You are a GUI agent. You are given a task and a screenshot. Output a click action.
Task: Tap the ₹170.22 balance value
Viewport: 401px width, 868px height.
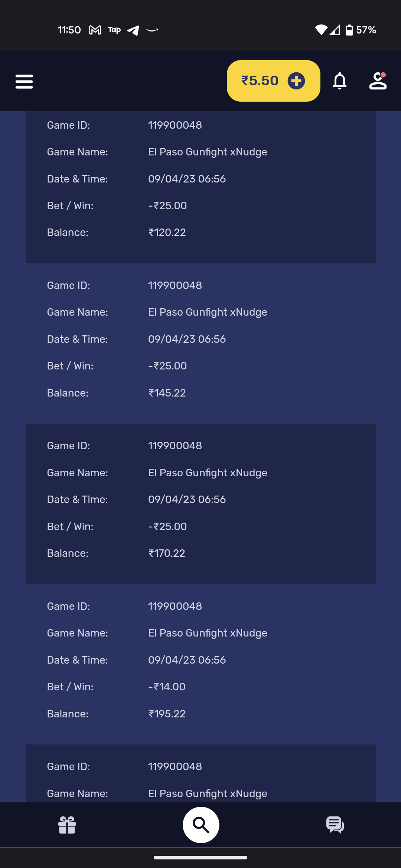click(167, 553)
